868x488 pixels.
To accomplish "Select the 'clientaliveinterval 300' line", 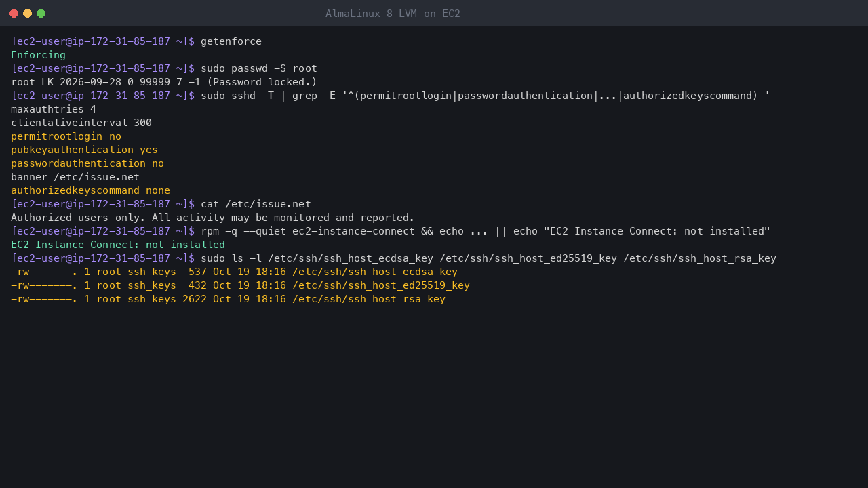I will point(81,123).
